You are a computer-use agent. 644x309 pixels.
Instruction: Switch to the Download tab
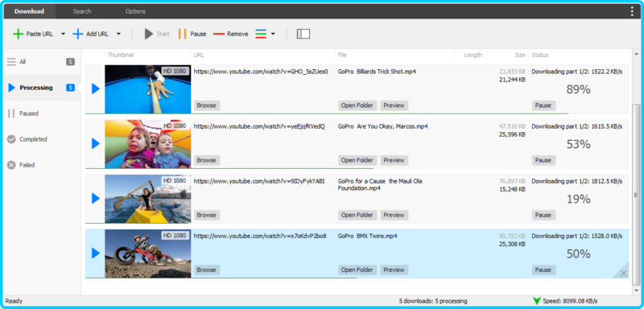pos(29,11)
